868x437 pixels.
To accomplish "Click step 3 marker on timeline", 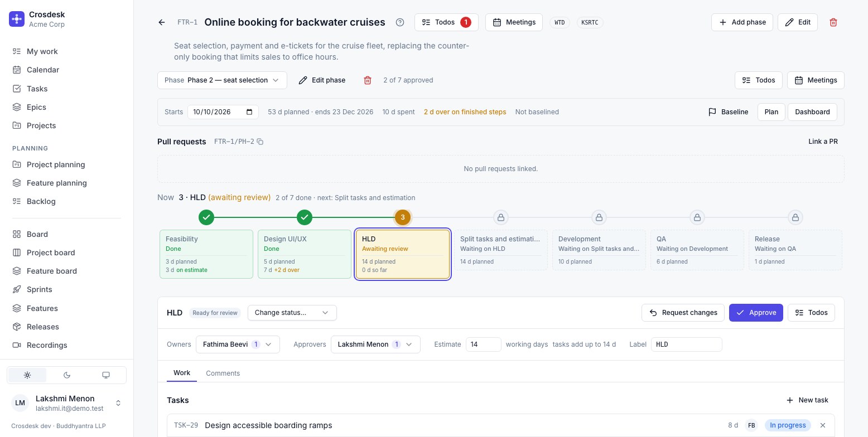I will (x=403, y=217).
